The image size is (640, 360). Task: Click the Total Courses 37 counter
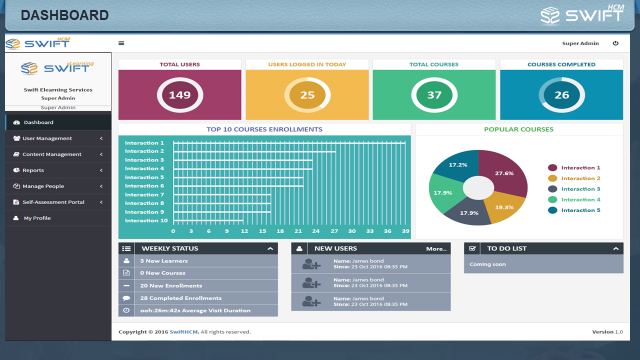[x=434, y=95]
